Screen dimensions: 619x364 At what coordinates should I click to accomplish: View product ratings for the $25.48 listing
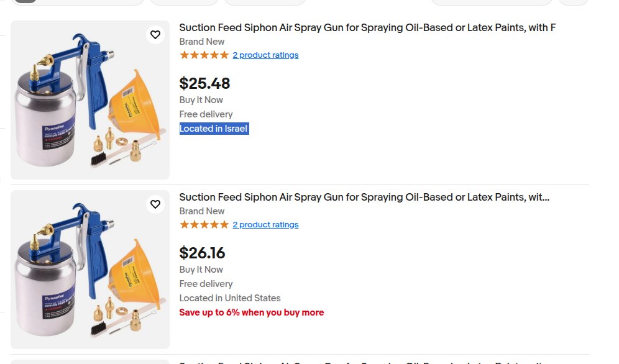pos(265,55)
